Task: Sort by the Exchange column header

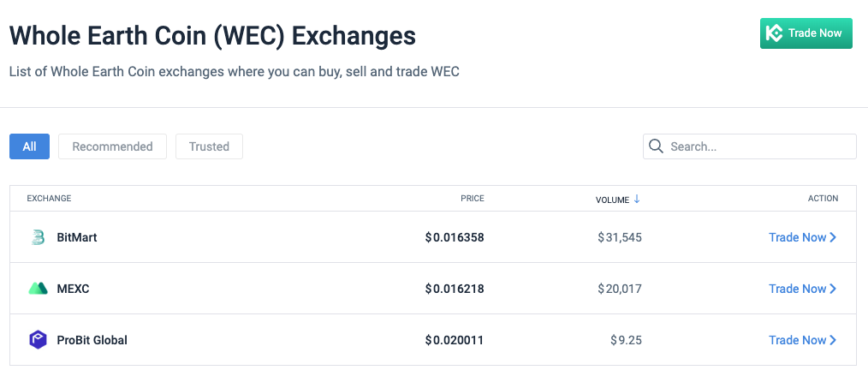Action: (49, 199)
